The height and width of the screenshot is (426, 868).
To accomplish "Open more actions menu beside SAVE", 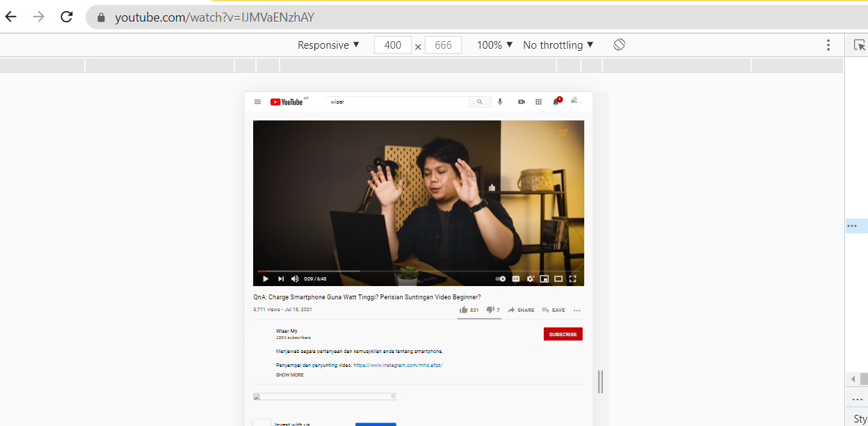I will click(577, 310).
